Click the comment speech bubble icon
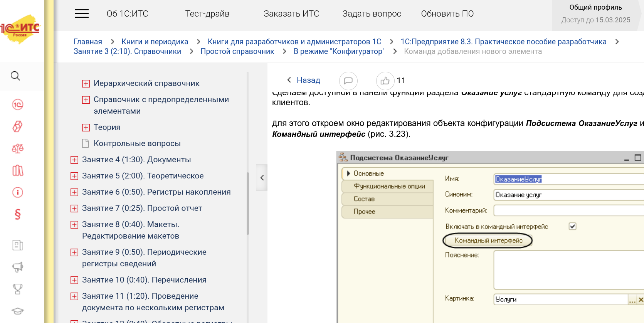644x323 pixels. (x=348, y=81)
